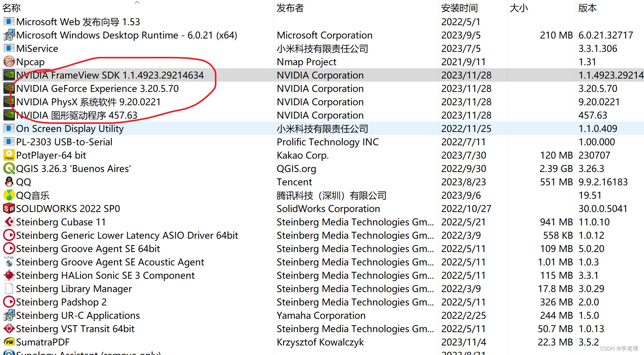
Task: Click the Steinberg UR-C Applications icon
Action: (9, 315)
